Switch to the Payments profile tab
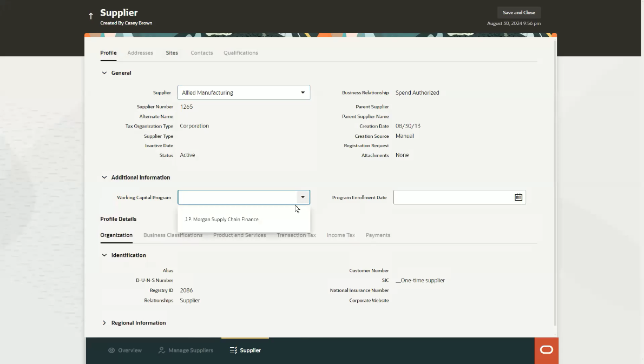644x364 pixels. (x=378, y=235)
